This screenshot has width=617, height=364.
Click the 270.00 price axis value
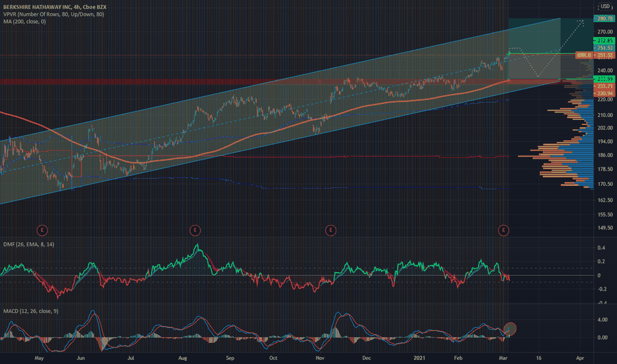click(605, 32)
